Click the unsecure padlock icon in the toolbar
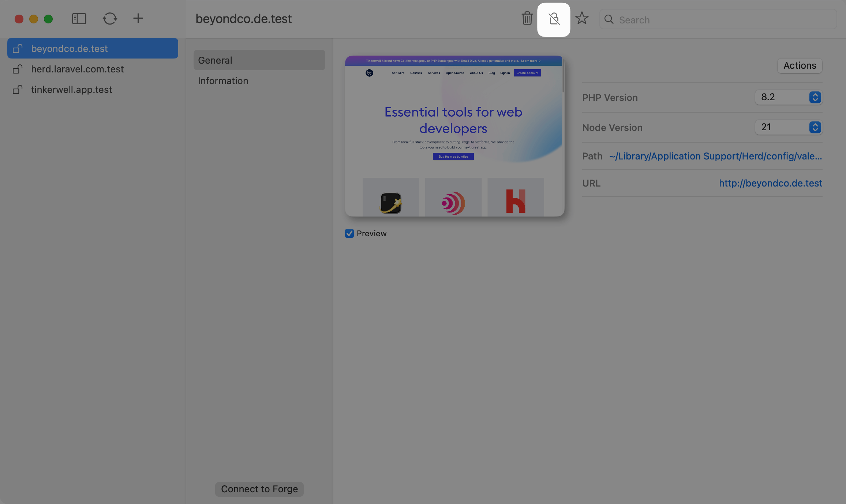Image resolution: width=846 pixels, height=504 pixels. [554, 19]
